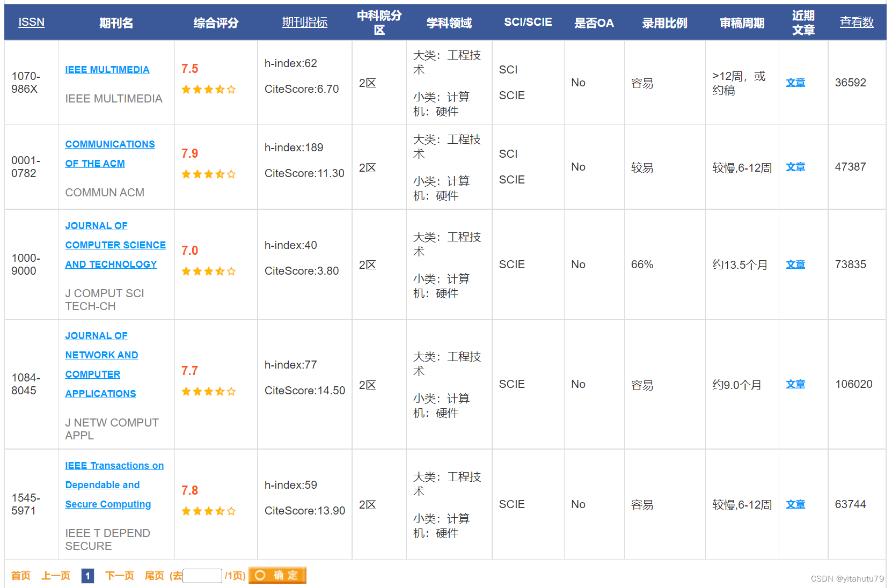892x588 pixels.
Task: Click abbreviation text IEEE T DEPEND SECURE
Action: click(107, 540)
